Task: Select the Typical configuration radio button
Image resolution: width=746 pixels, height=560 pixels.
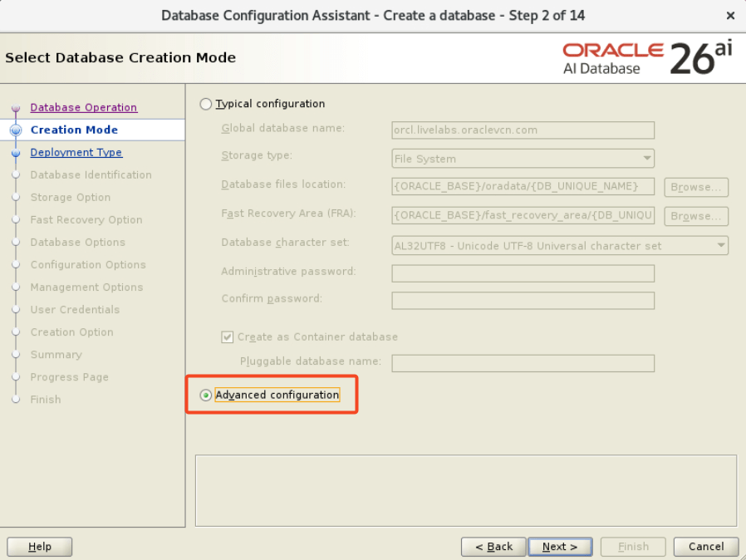Action: [x=206, y=104]
